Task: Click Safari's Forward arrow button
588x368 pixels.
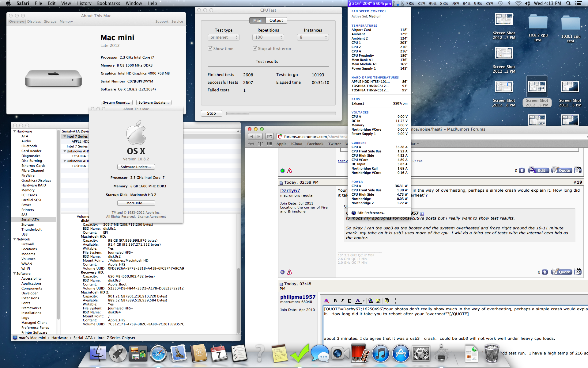Action: point(259,136)
